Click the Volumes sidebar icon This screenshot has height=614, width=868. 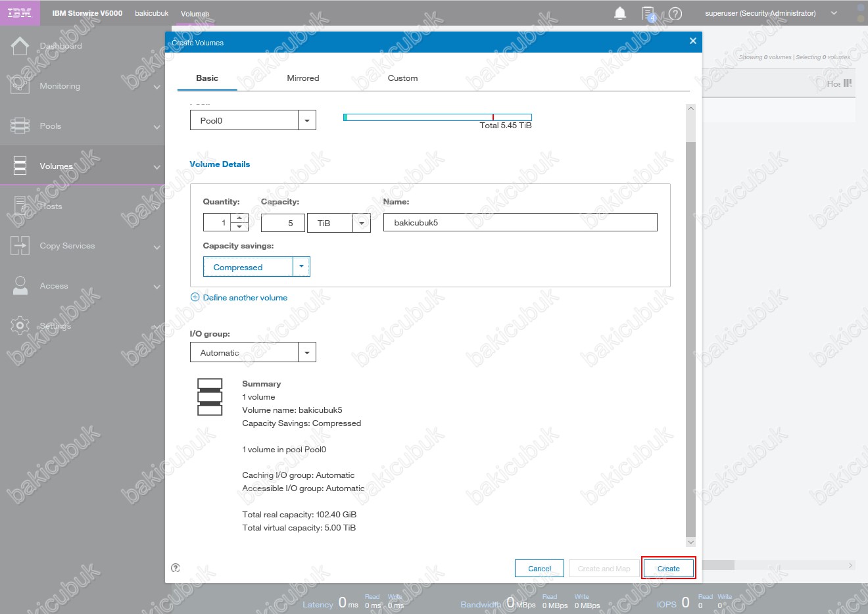(x=20, y=166)
